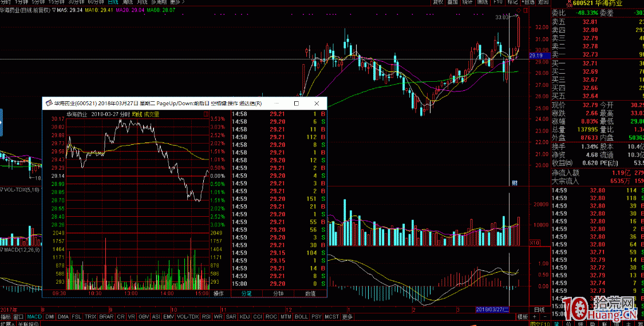Select the FSL indicator tab
Screen dimensions: 644x326
click(76, 316)
